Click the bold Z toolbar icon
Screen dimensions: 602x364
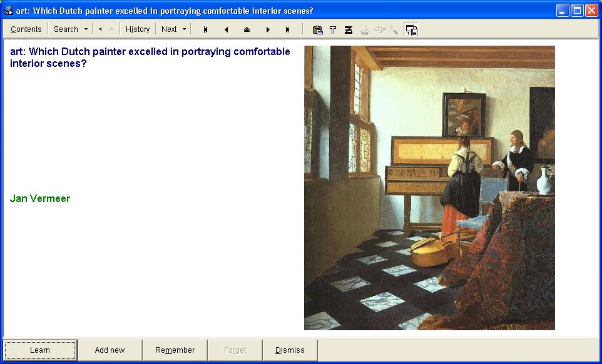(349, 29)
